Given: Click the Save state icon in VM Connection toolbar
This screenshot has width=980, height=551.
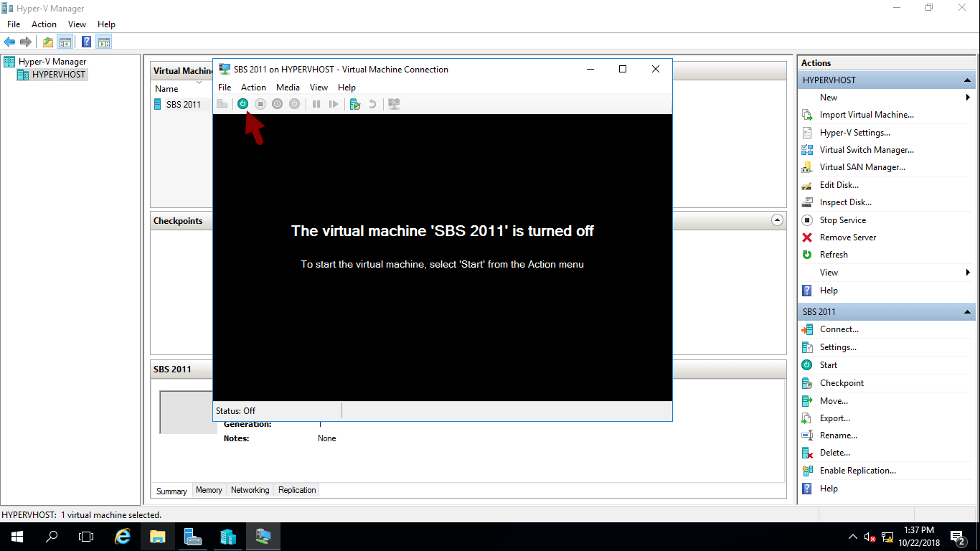Looking at the screenshot, I should point(294,104).
